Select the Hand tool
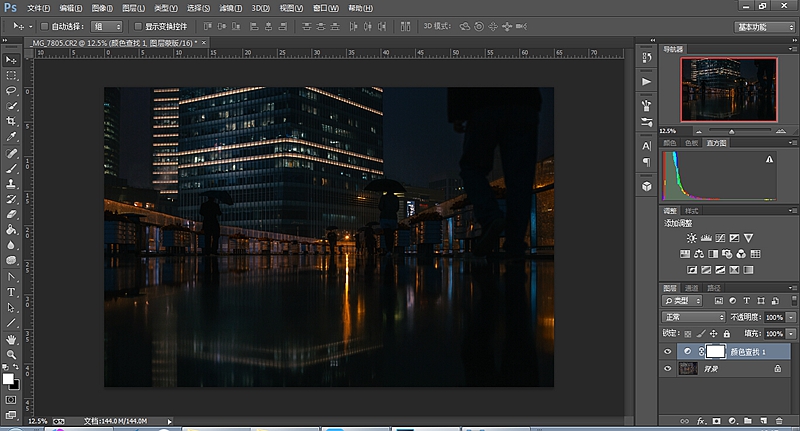Image resolution: width=800 pixels, height=431 pixels. (11, 339)
